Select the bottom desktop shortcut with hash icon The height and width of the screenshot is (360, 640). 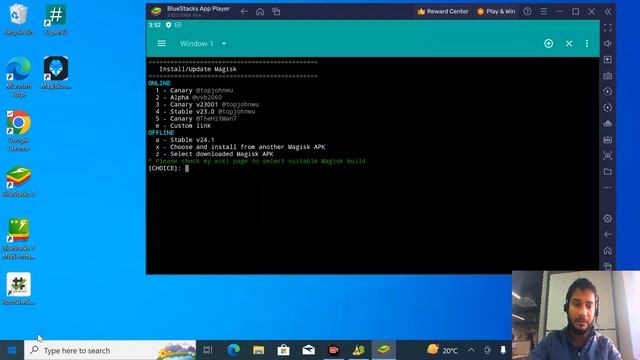point(18,289)
